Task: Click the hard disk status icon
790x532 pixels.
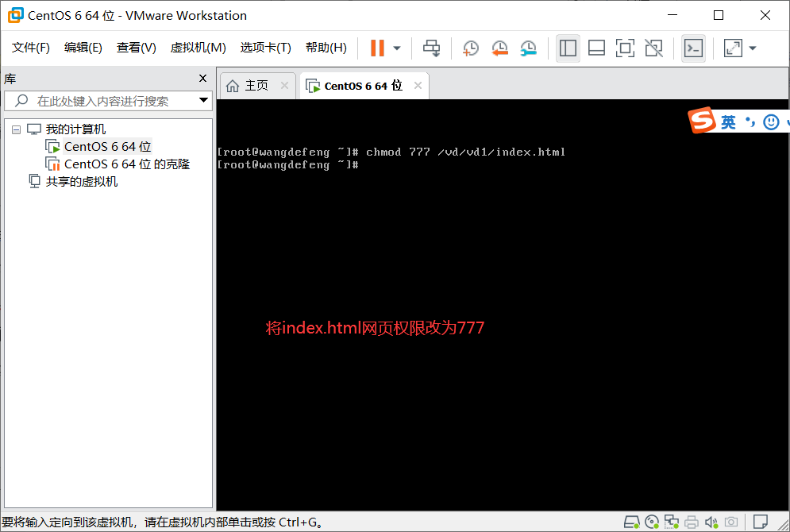Action: (x=632, y=522)
